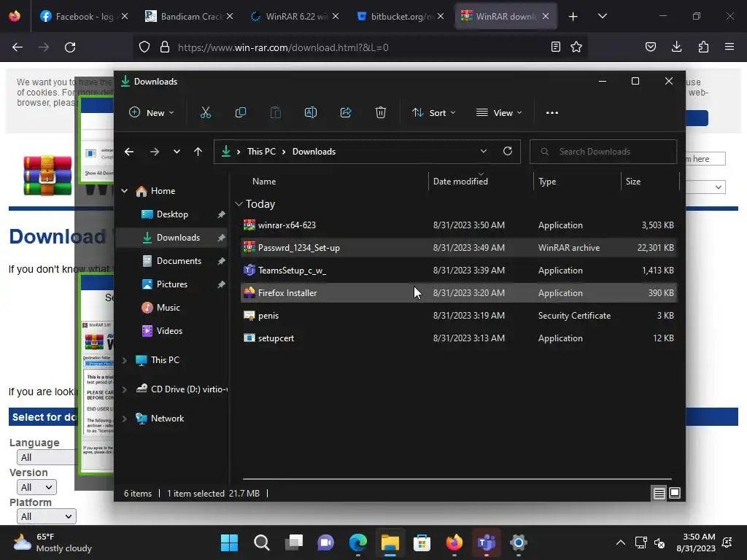Sort by Name column header

tap(264, 182)
